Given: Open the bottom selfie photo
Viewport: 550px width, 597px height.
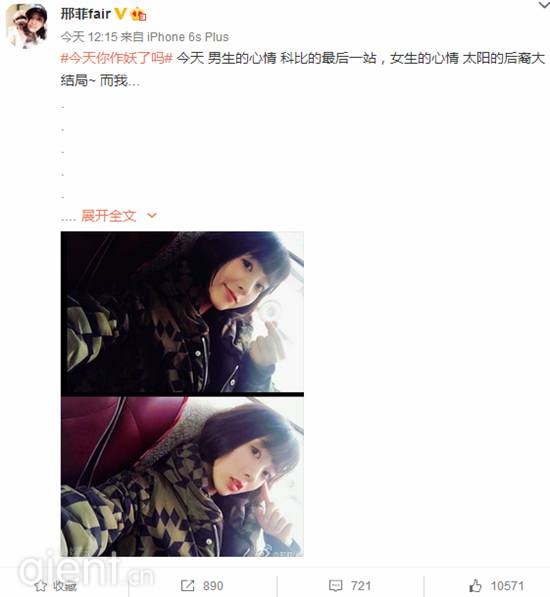Looking at the screenshot, I should point(182,476).
